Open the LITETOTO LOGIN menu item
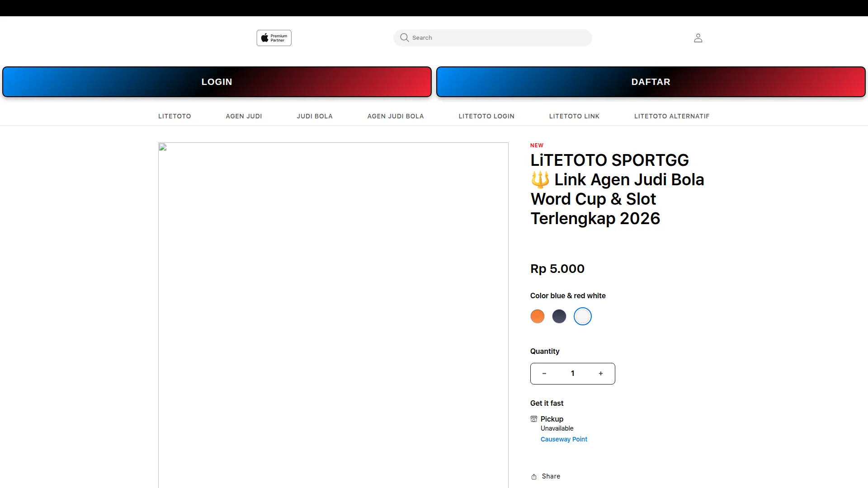868x488 pixels. pyautogui.click(x=486, y=116)
